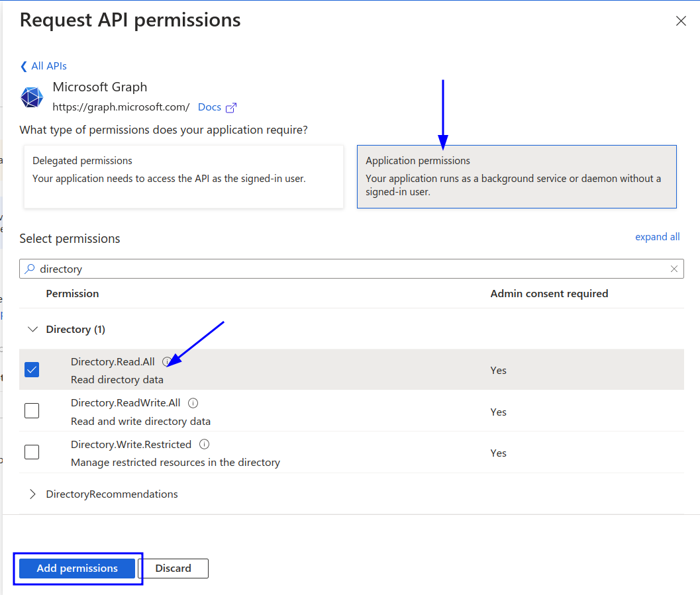The image size is (700, 595).
Task: Check the Directory.ReadWrite.All checkbox
Action: tap(32, 411)
